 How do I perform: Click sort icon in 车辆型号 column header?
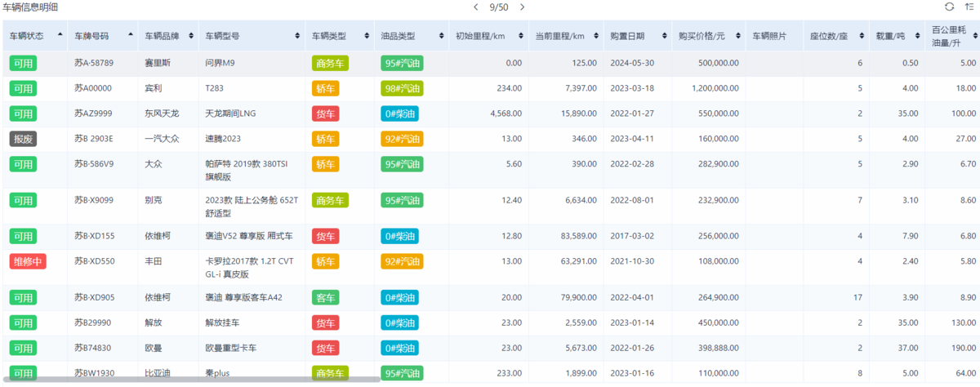(x=299, y=36)
